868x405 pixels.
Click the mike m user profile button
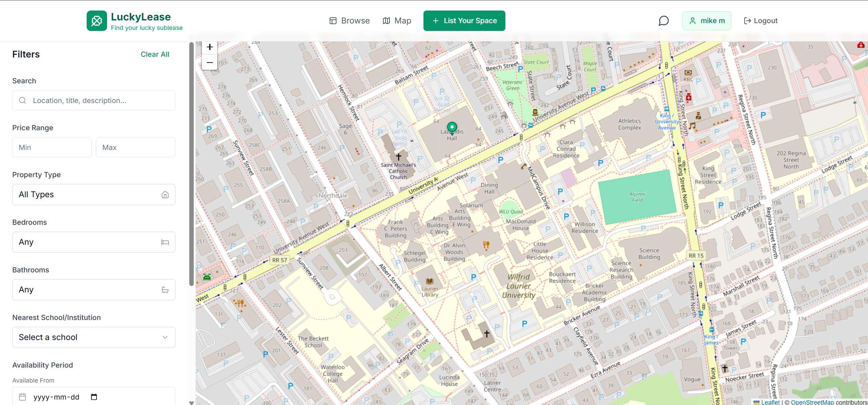[707, 21]
